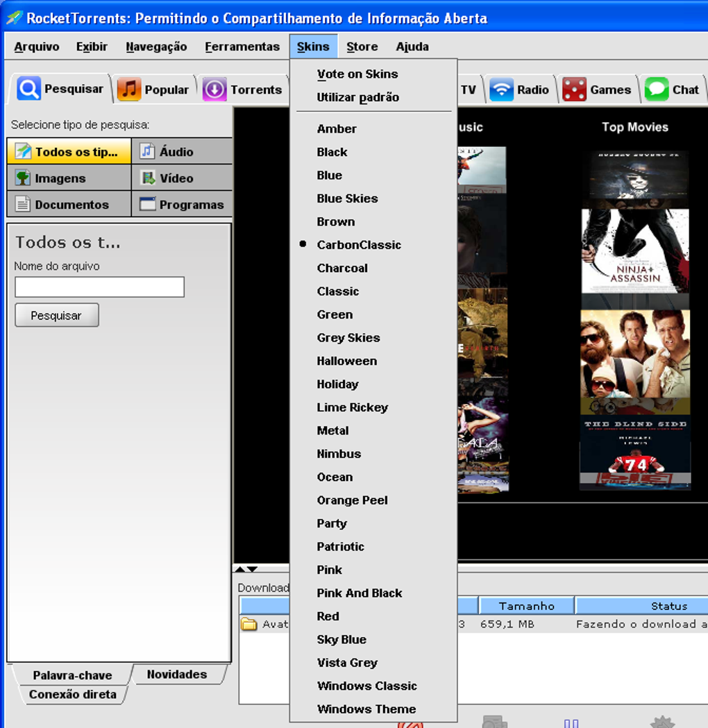Switch to the Palavra-chave tab

[72, 675]
